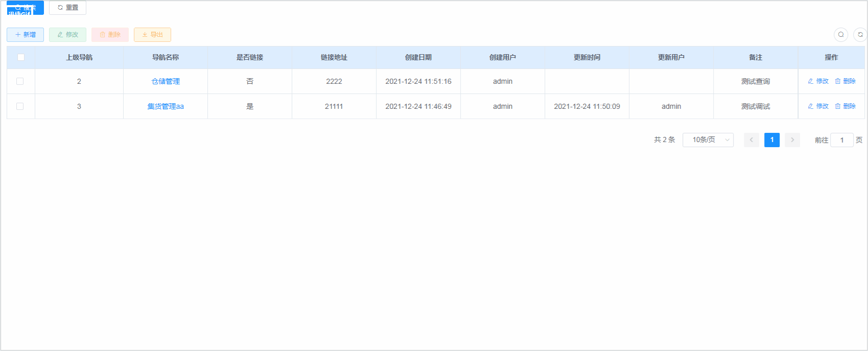Click the 创建日期 column header
This screenshot has height=351, width=868.
(x=418, y=57)
